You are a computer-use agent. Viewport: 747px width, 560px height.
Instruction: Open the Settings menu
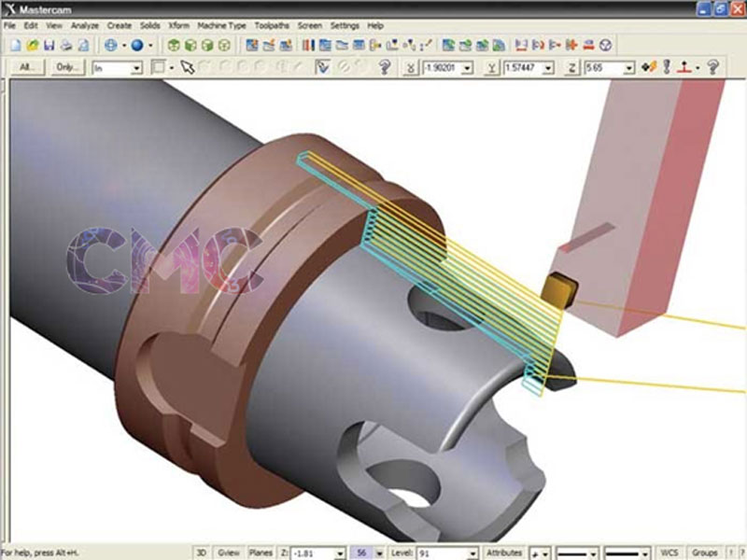point(345,26)
